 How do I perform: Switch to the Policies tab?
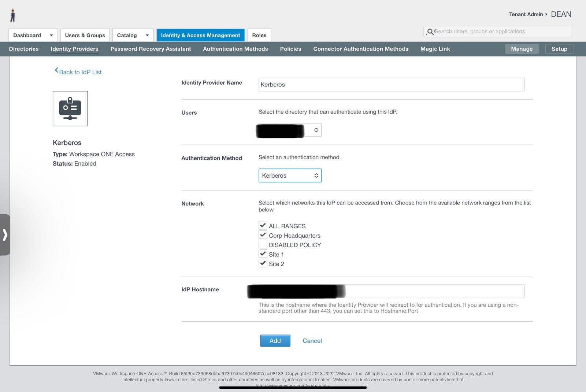(290, 49)
